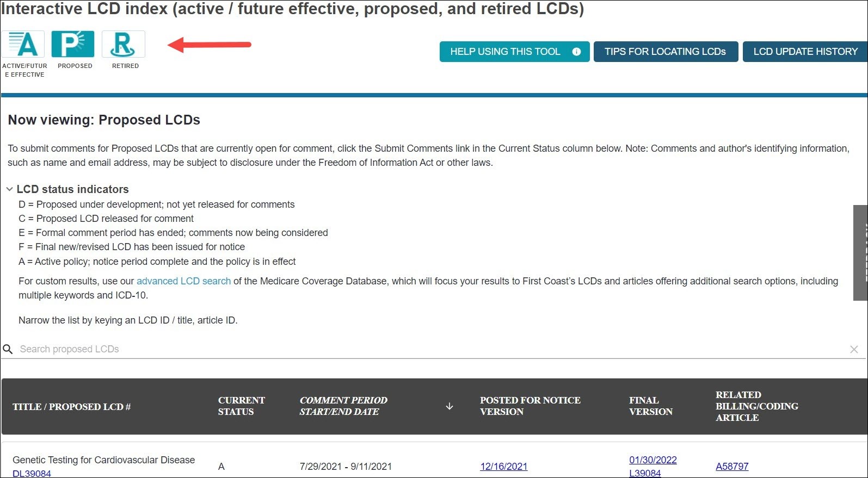
Task: Open posted for notice version 12/16/2021
Action: tap(503, 466)
